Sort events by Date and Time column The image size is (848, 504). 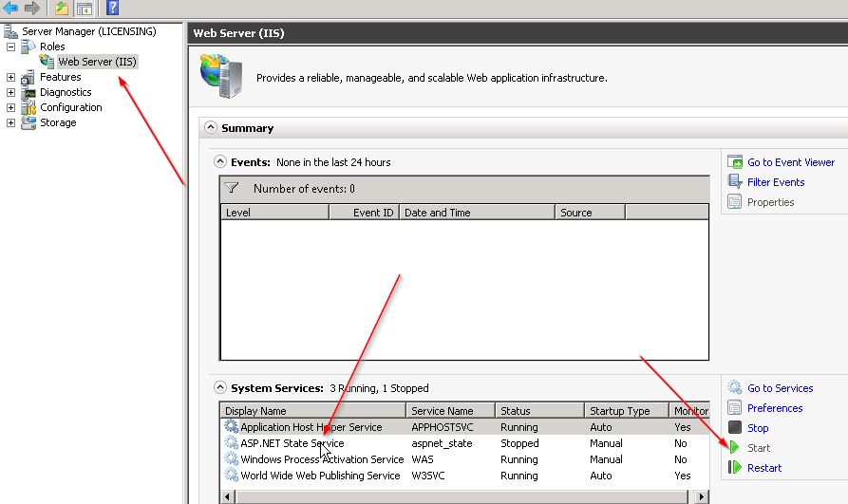pyautogui.click(x=477, y=212)
